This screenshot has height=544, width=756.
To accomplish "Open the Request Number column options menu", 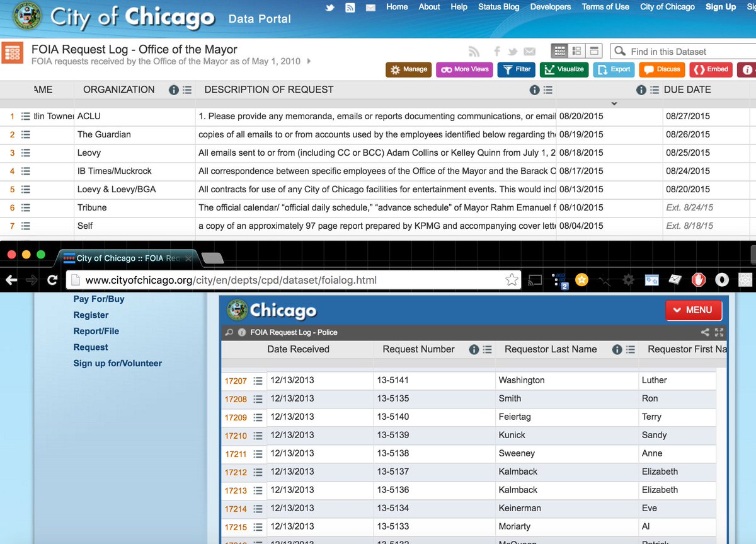I will (487, 349).
